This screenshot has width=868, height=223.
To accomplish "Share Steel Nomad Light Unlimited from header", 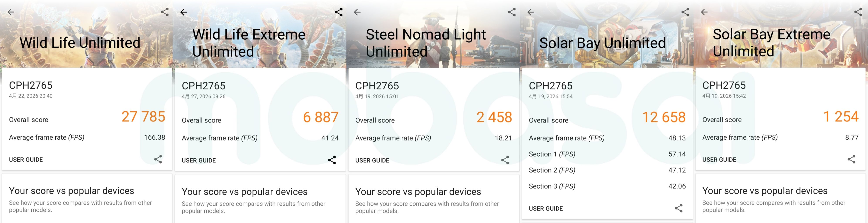I will coord(512,12).
